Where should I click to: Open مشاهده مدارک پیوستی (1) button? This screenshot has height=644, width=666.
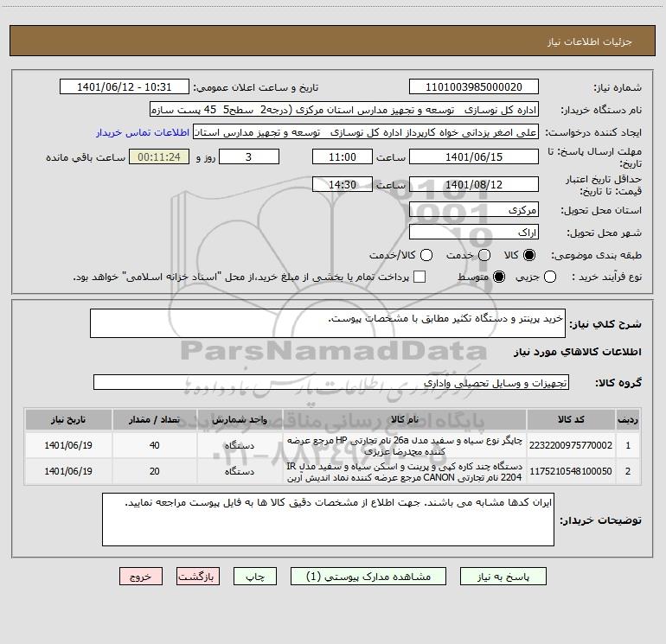point(368,577)
